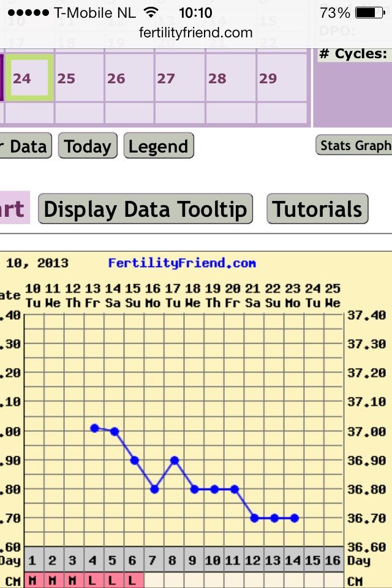Click the 37.00 temperature label on right axis

pyautogui.click(x=366, y=431)
